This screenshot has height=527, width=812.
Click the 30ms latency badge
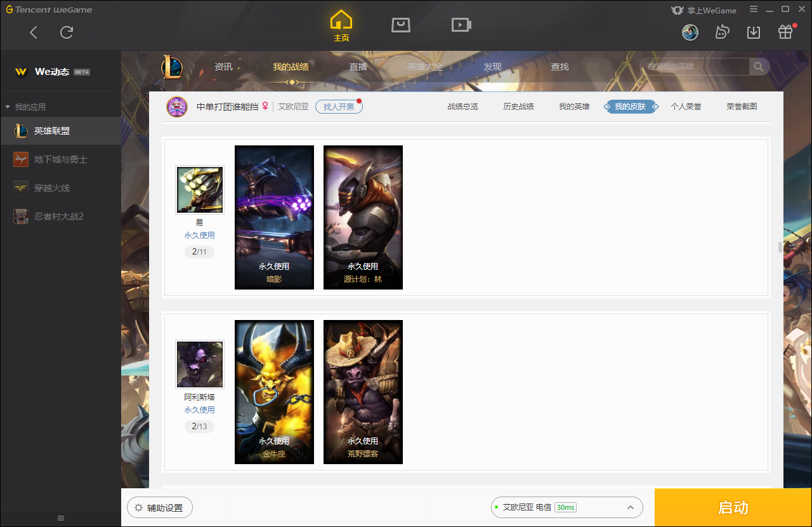pos(565,507)
